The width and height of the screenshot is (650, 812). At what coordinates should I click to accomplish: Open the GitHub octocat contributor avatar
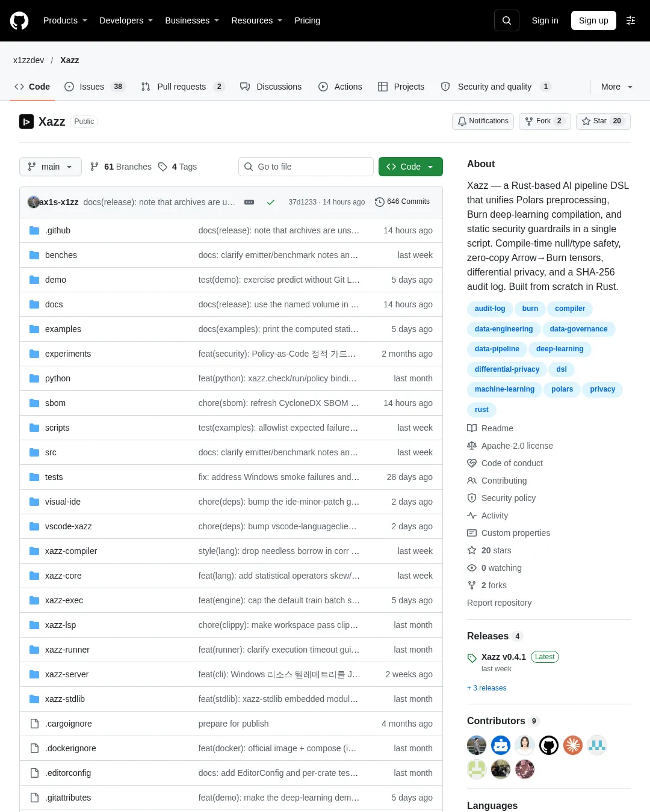(x=549, y=745)
